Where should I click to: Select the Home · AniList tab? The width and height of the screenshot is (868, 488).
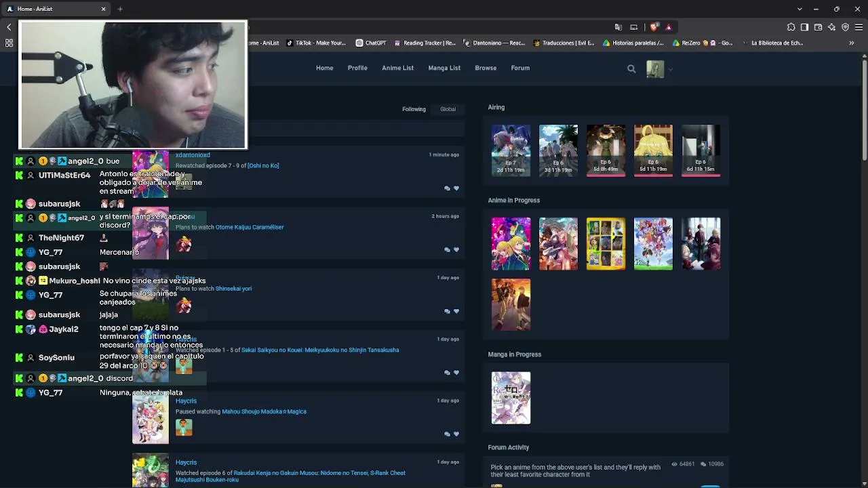(56, 9)
